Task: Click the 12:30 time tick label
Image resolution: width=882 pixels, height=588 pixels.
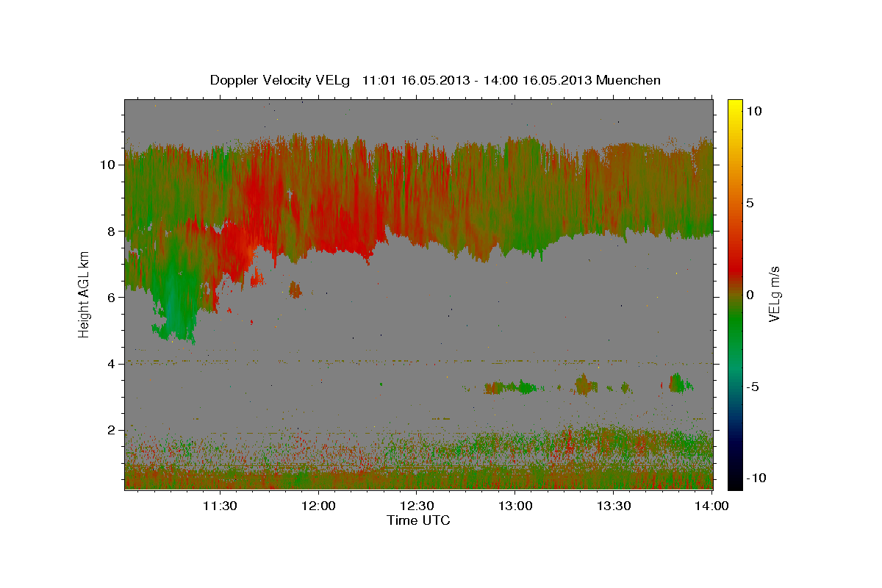Action: tap(417, 506)
